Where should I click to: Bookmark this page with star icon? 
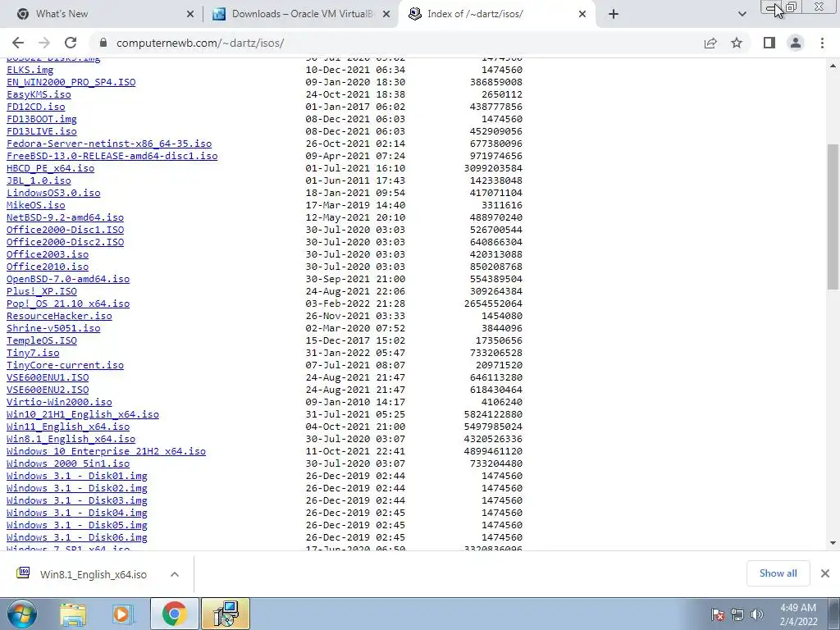pyautogui.click(x=737, y=43)
